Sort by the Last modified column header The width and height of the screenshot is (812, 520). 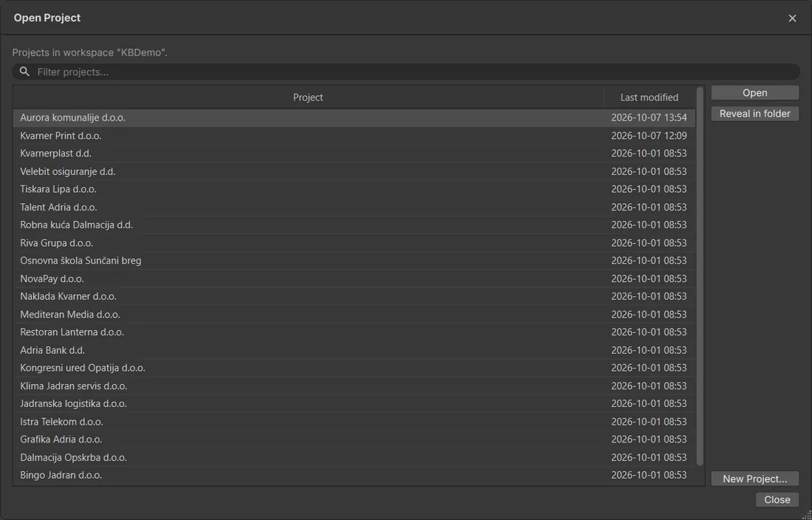point(650,97)
